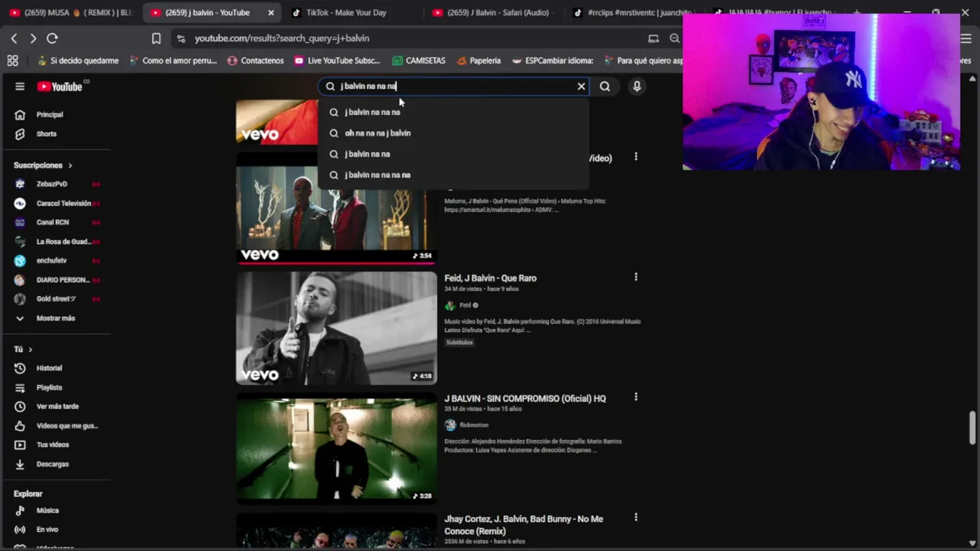This screenshot has height=551, width=980.
Task: Open site settings icon left of URL
Action: [x=181, y=38]
